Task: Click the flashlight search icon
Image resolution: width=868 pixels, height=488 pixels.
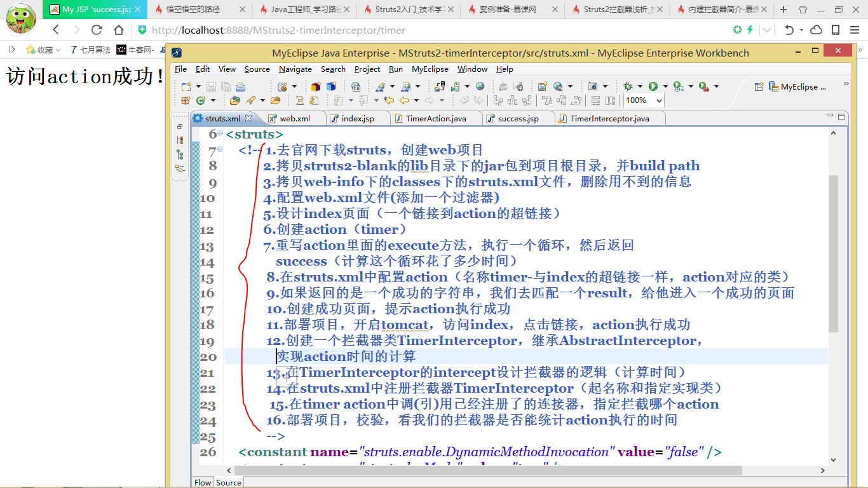Action: tap(251, 100)
